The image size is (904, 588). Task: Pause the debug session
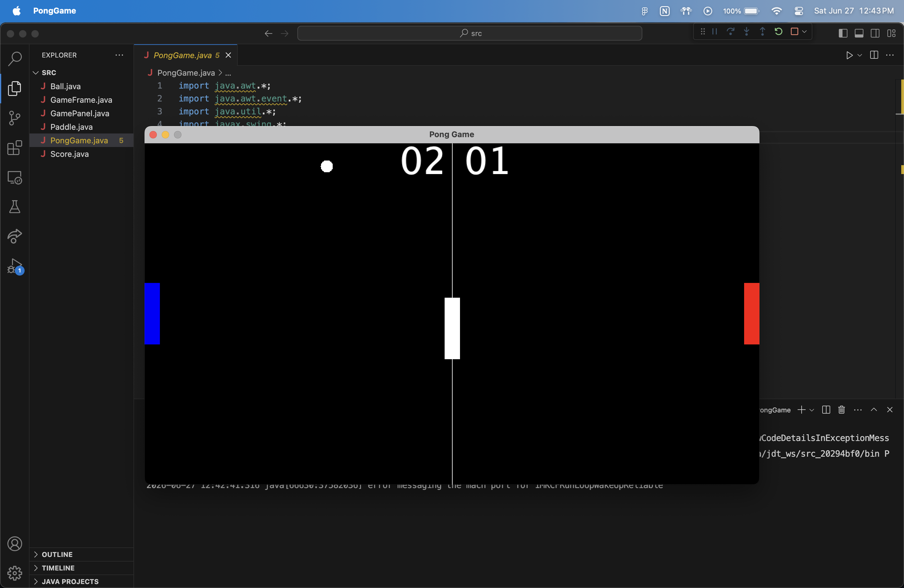(715, 32)
